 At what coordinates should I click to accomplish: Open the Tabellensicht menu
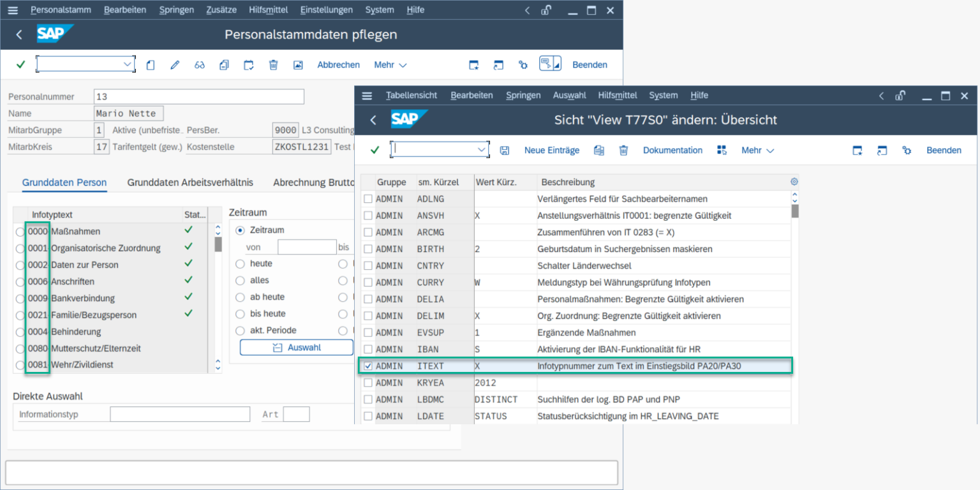coord(412,96)
